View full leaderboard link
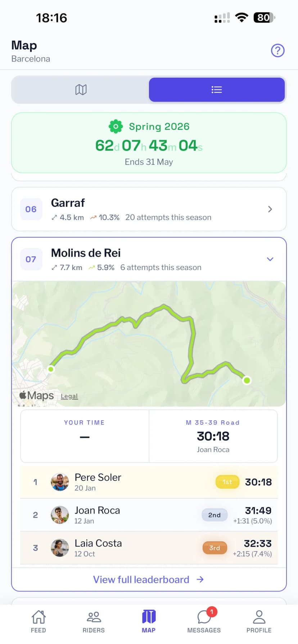 148,579
